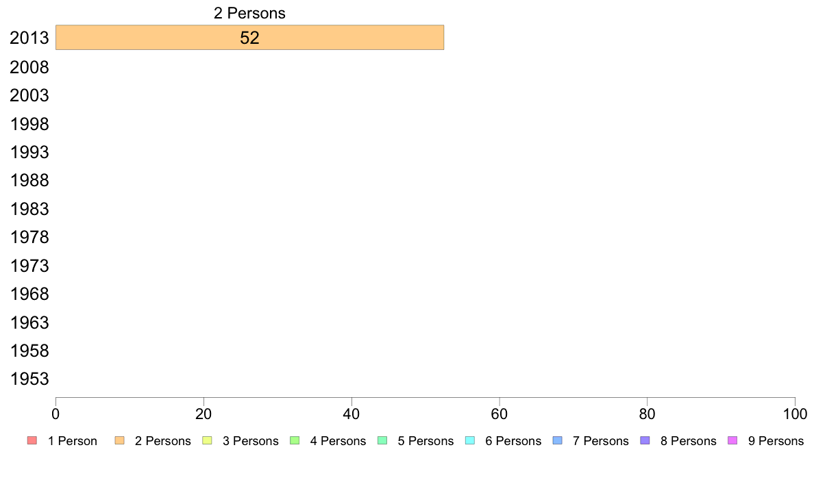Click the 2 Persons legend swatch
This screenshot has width=814, height=504.
tap(119, 441)
